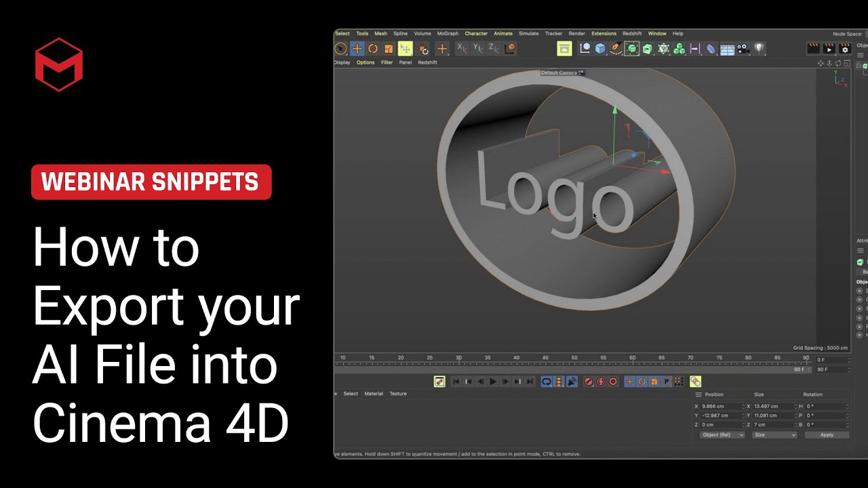Open material manager Texture menu
This screenshot has width=868, height=488.
pyautogui.click(x=398, y=394)
